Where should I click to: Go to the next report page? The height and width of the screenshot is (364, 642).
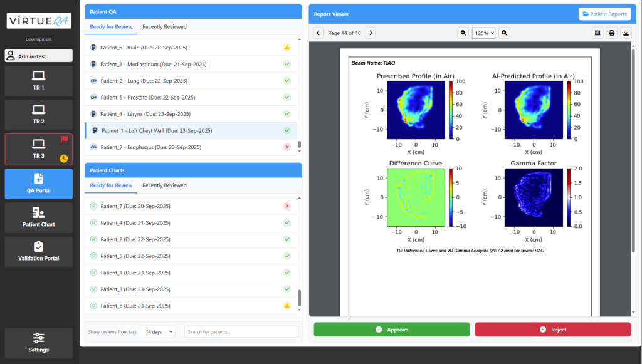[371, 33]
